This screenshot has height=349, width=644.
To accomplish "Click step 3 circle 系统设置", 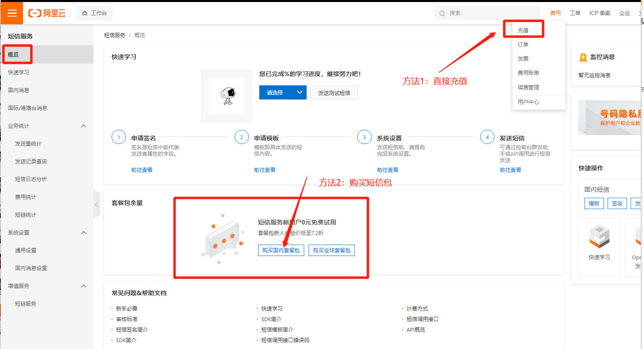I will point(364,137).
